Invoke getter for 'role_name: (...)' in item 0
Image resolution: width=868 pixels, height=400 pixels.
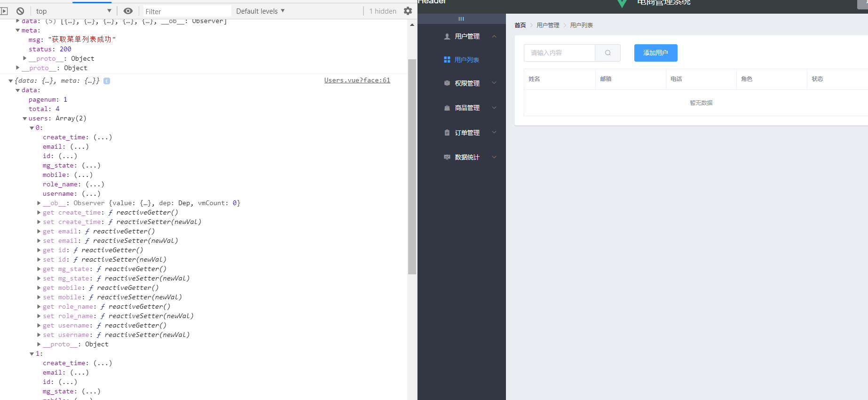coord(95,184)
